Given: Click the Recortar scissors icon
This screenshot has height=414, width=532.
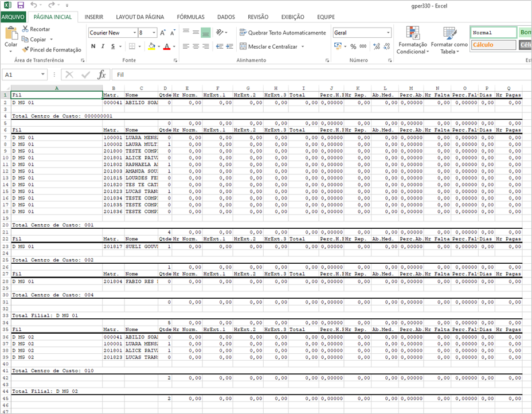Looking at the screenshot, I should tap(25, 29).
